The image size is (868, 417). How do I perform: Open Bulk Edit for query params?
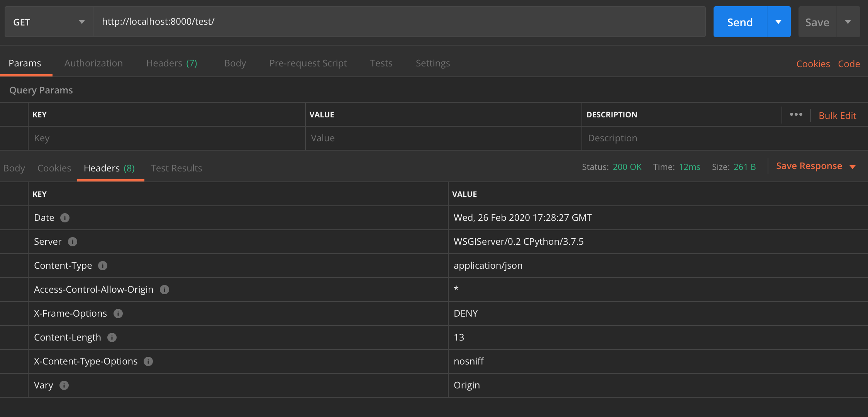(837, 115)
